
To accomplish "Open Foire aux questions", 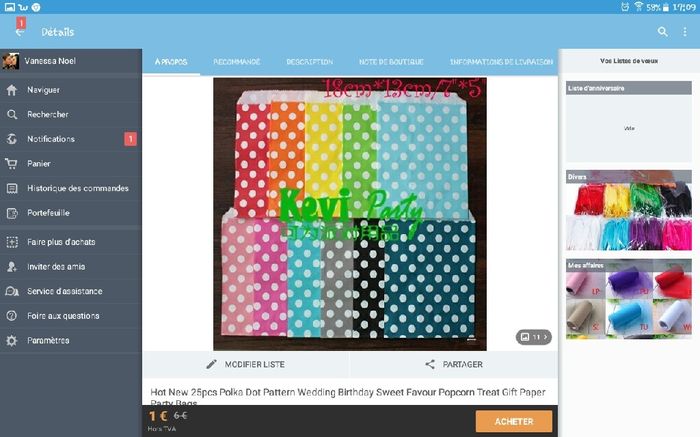I will (71, 316).
